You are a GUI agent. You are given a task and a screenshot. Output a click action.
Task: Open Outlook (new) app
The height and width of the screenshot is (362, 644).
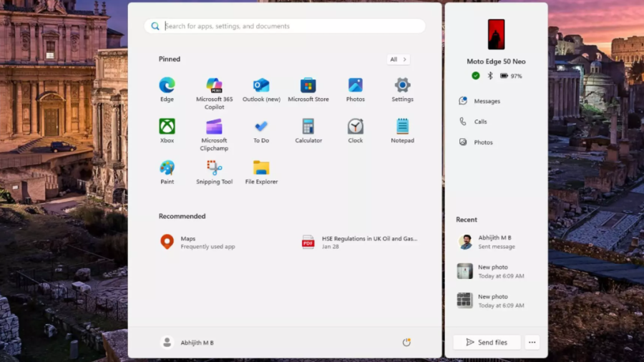pos(261,89)
